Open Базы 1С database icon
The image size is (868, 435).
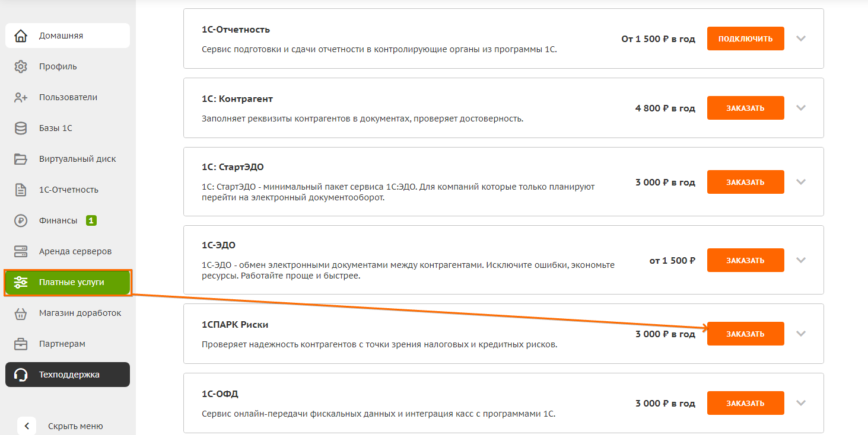tap(21, 128)
